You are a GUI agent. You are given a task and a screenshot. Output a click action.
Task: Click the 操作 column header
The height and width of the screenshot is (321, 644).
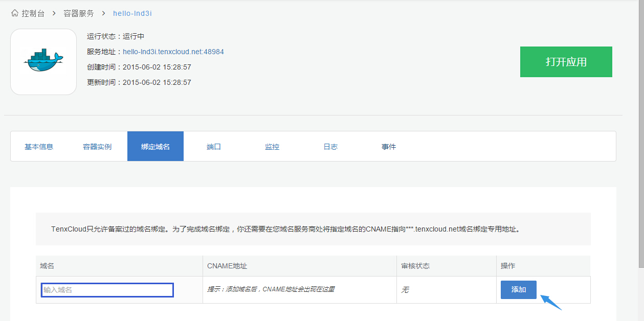coord(543,266)
